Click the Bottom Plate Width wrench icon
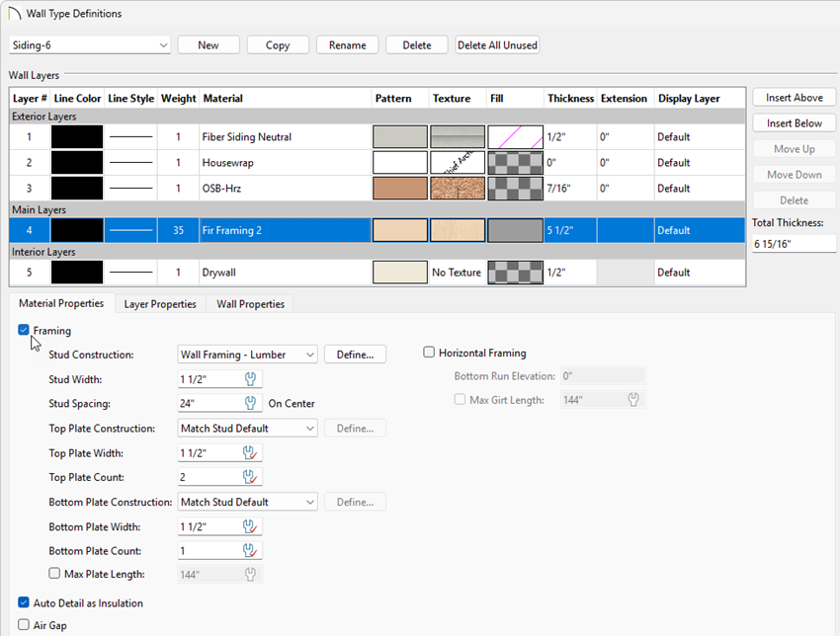840x636 pixels. coord(250,526)
